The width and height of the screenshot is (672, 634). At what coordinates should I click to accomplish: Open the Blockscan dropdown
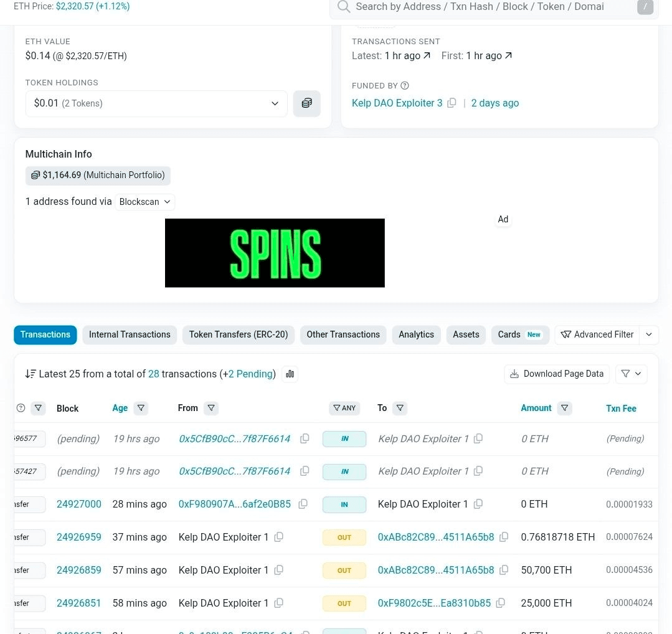pos(144,202)
